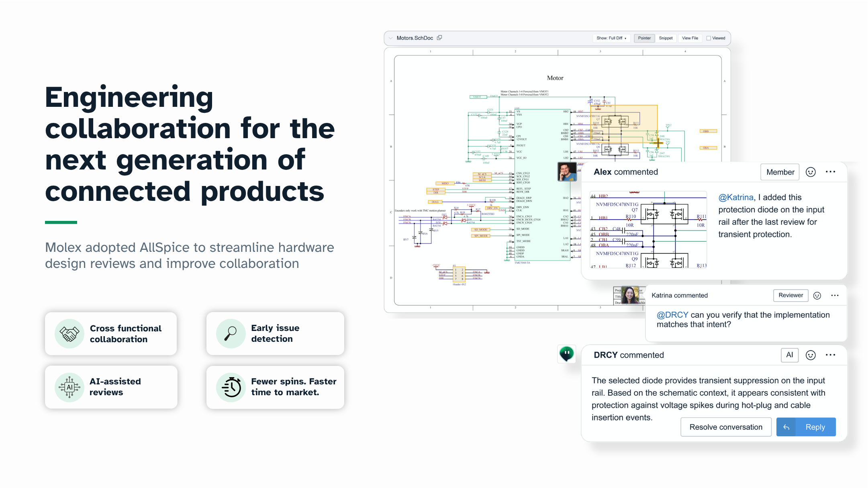Image resolution: width=868 pixels, height=488 pixels.
Task: Click the Early issue detection magnifier icon
Action: pyautogui.click(x=231, y=334)
